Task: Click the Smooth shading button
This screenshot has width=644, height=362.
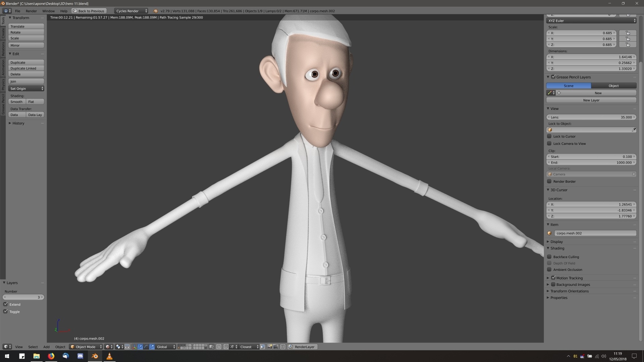Action: (17, 102)
